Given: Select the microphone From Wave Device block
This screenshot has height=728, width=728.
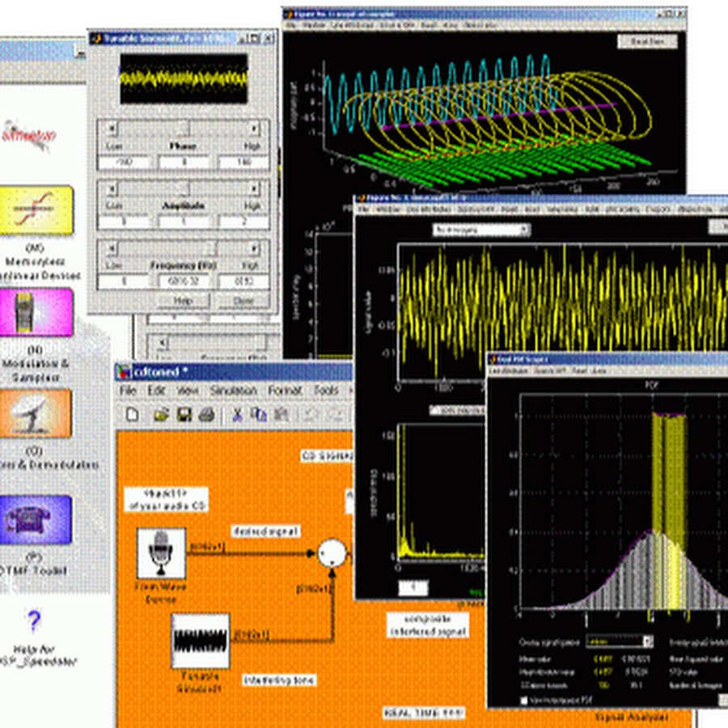Looking at the screenshot, I should (161, 552).
